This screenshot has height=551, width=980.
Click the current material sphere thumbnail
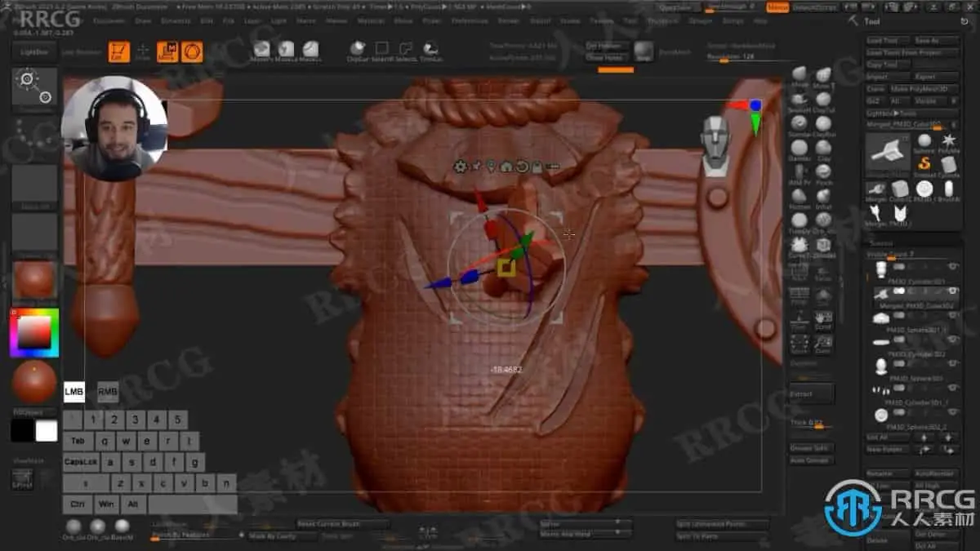click(34, 280)
